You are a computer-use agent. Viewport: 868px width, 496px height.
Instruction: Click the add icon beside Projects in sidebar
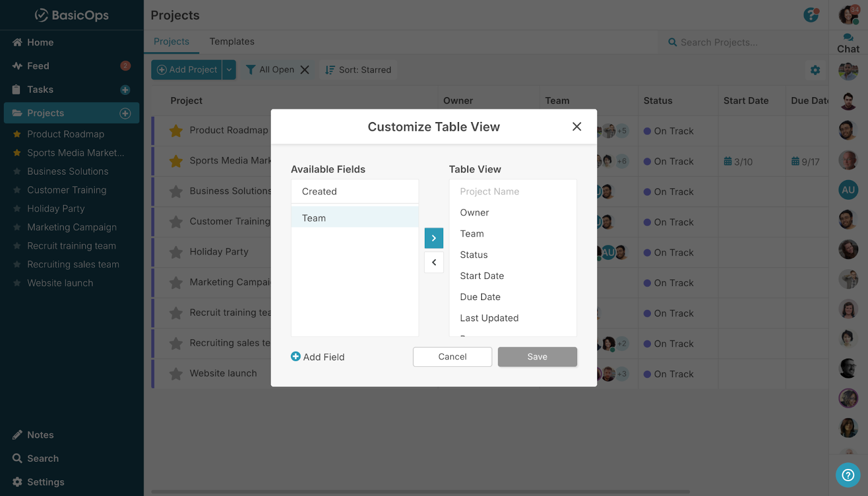click(125, 113)
